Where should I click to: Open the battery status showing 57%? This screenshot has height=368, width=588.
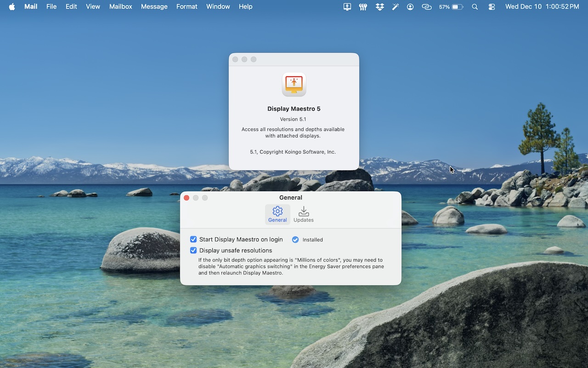click(x=451, y=7)
